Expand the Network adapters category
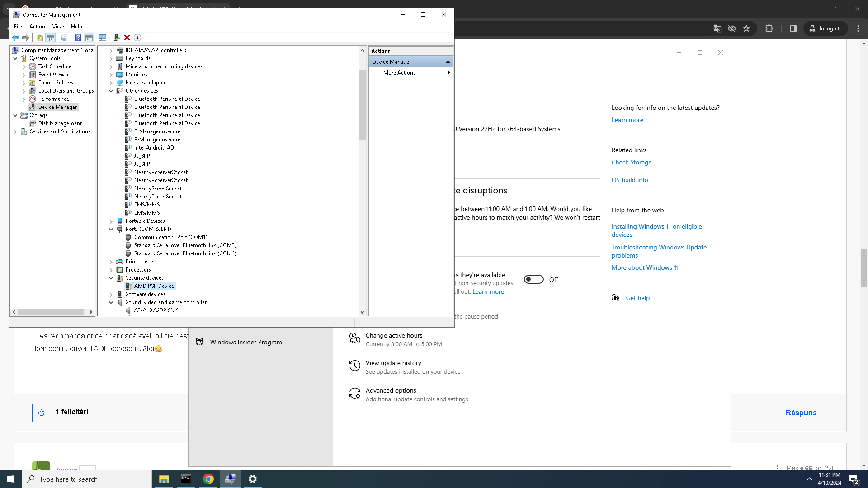 click(x=111, y=83)
